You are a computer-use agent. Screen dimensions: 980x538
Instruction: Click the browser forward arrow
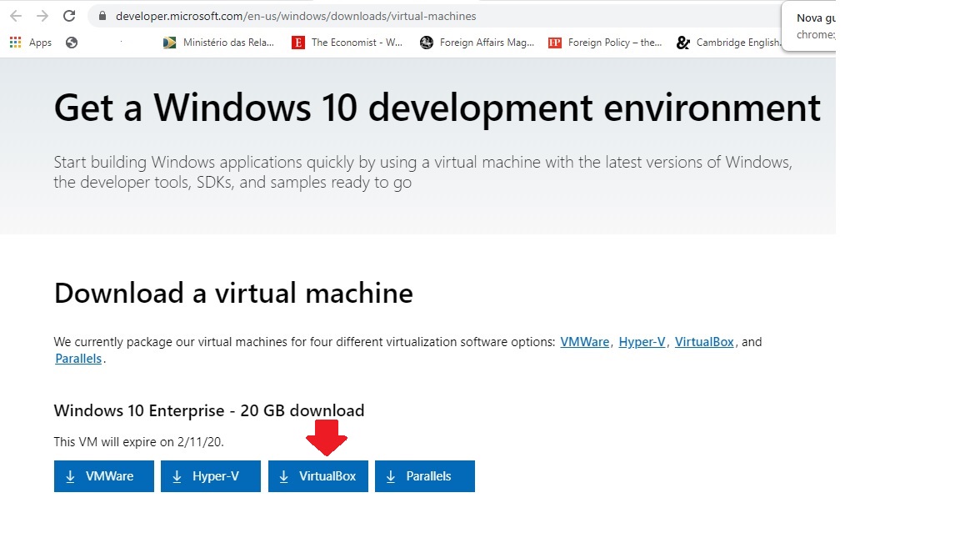coord(42,17)
